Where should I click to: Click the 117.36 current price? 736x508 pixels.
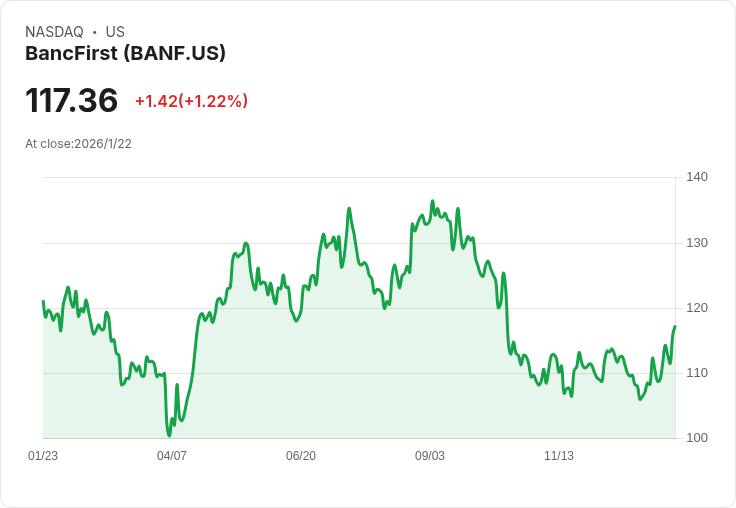point(71,101)
